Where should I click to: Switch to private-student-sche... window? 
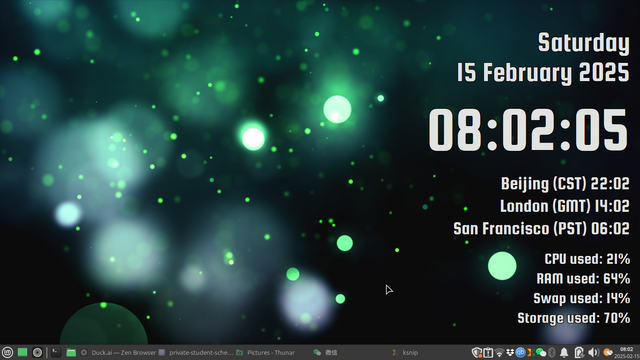[x=196, y=353]
